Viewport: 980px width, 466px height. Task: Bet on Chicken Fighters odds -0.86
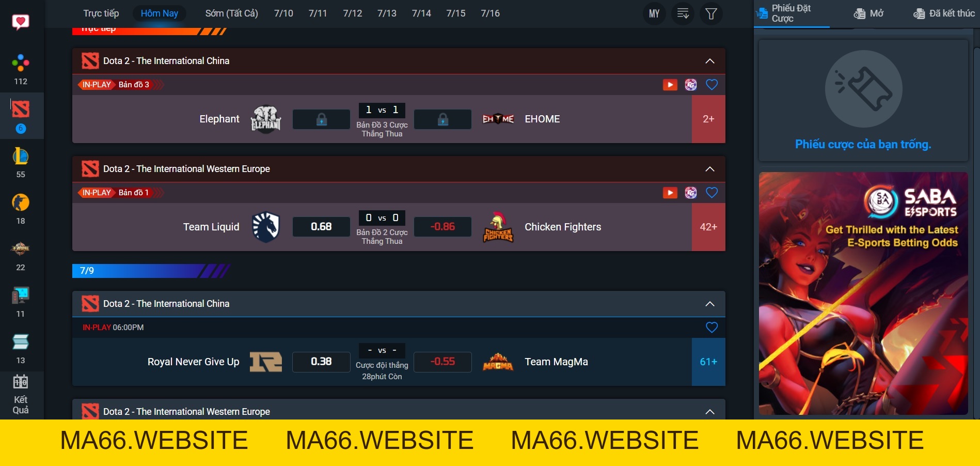click(442, 227)
